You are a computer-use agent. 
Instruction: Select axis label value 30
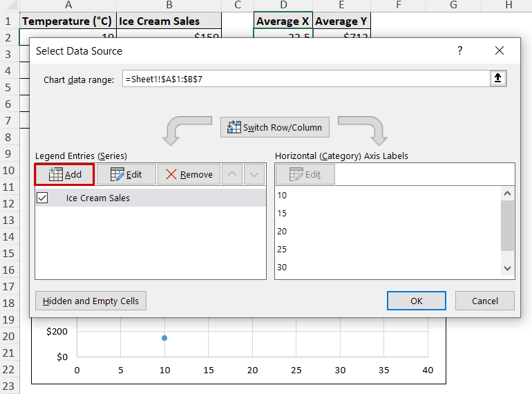pos(282,268)
